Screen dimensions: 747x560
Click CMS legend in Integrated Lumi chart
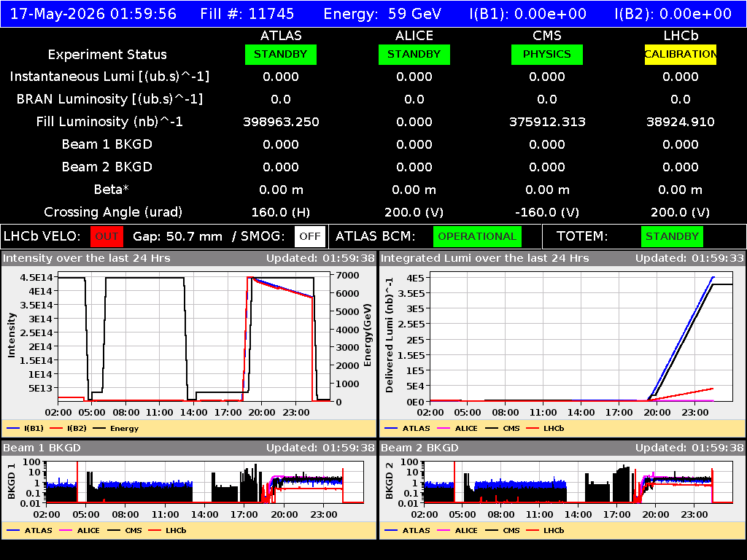[x=503, y=429]
